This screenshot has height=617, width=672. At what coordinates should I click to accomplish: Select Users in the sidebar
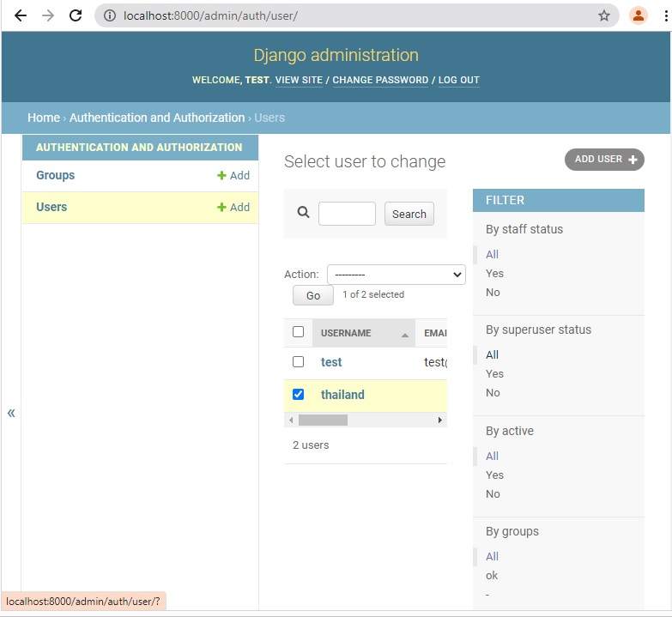tap(51, 207)
